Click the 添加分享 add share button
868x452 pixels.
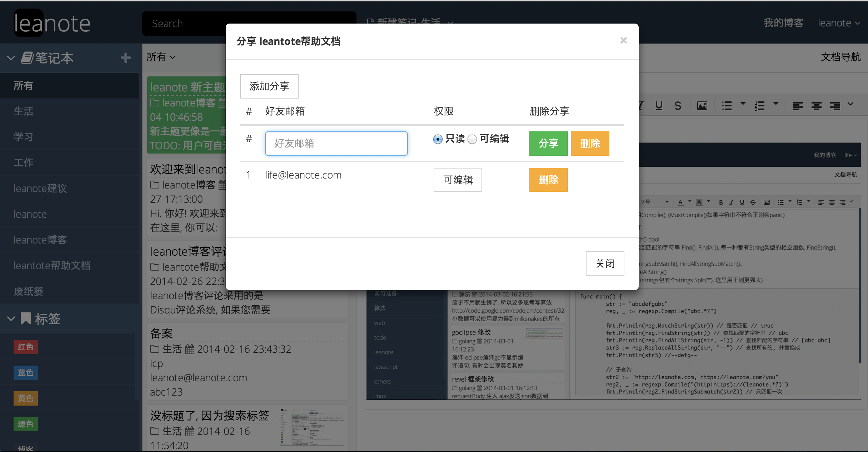pyautogui.click(x=269, y=86)
